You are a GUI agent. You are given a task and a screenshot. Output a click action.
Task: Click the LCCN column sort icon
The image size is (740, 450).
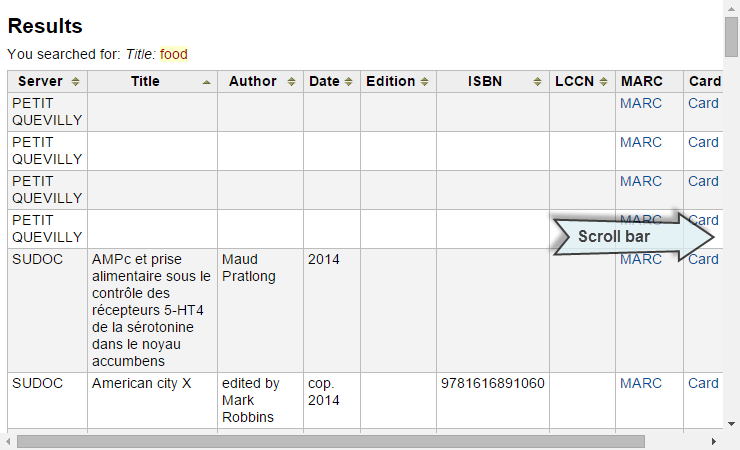tap(603, 82)
